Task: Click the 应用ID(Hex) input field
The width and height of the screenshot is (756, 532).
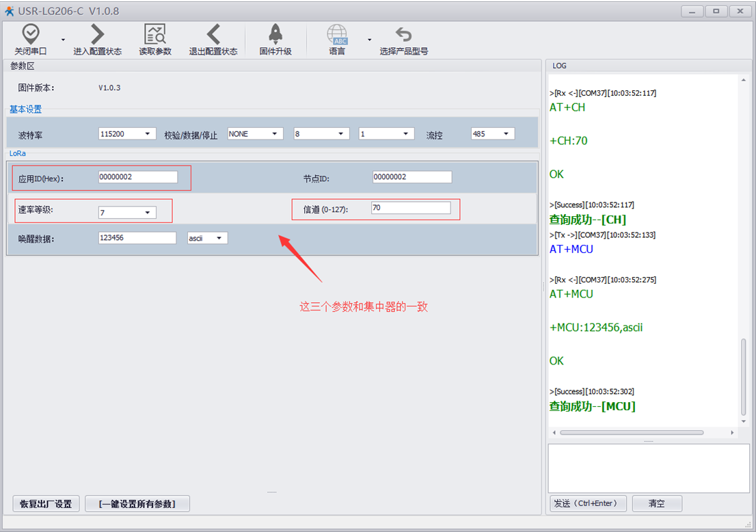Action: pos(137,177)
